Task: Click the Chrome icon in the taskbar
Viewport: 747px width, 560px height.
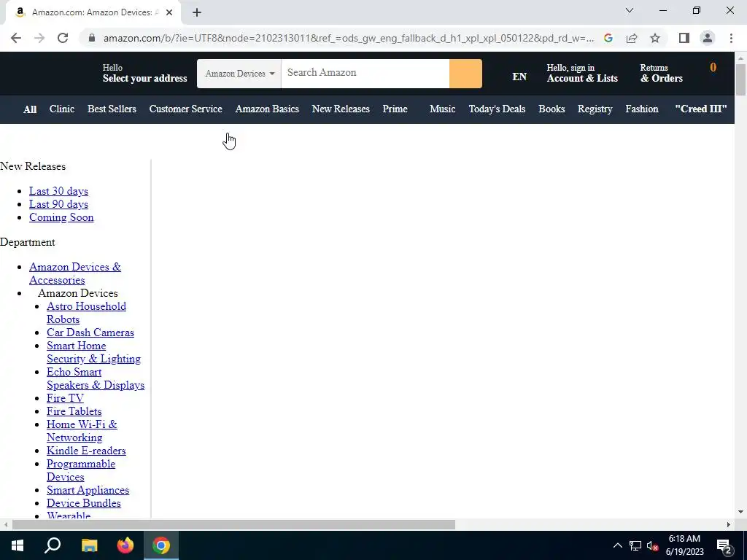Action: click(x=161, y=545)
